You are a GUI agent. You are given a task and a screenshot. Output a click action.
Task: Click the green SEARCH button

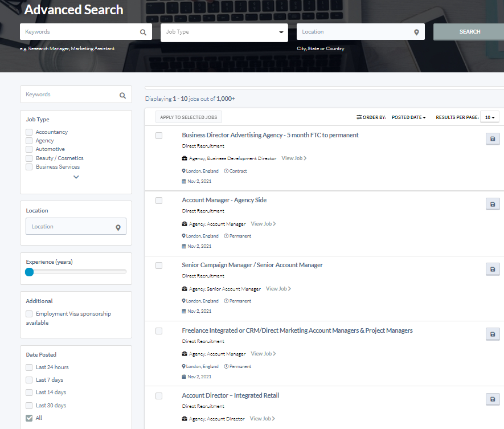(x=469, y=31)
